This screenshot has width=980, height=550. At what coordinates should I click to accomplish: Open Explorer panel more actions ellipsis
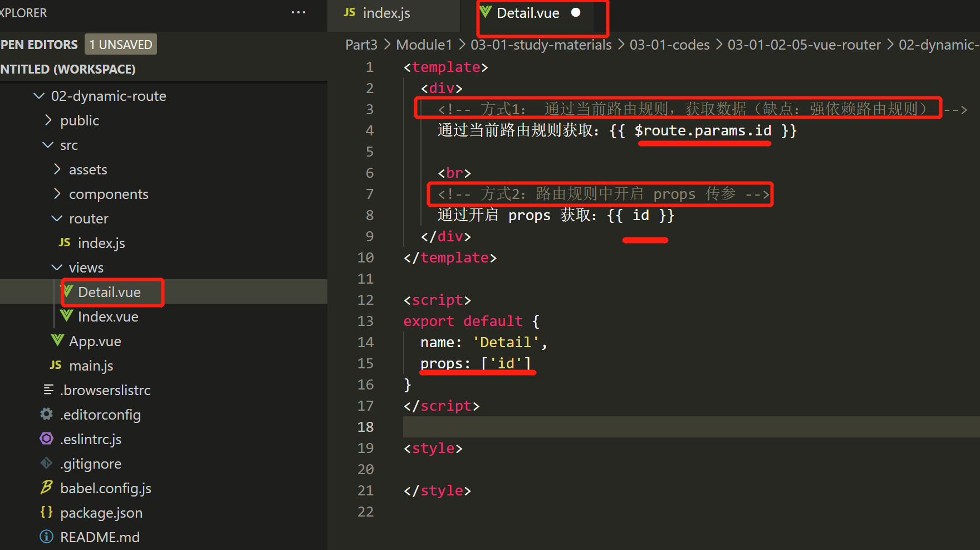click(298, 12)
